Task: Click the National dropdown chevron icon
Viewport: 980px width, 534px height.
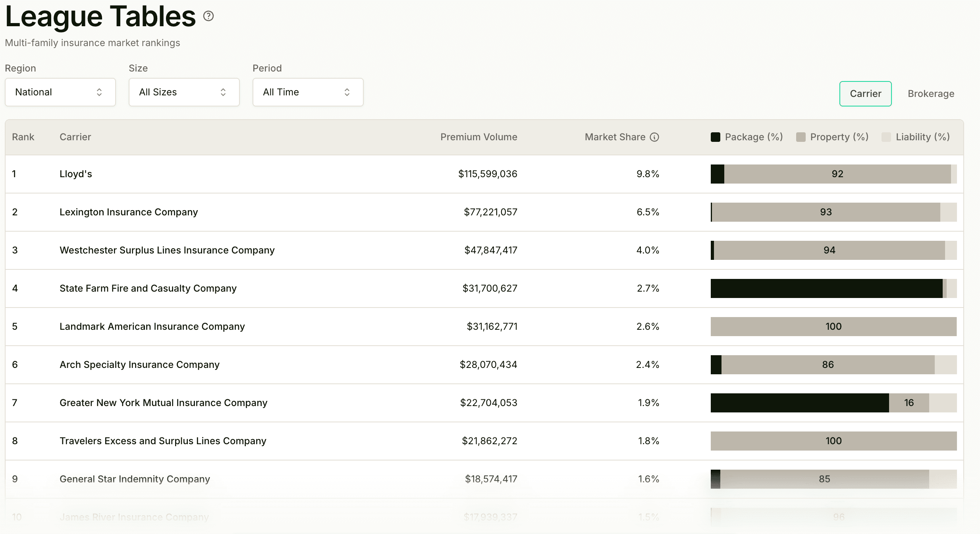Action: click(99, 92)
